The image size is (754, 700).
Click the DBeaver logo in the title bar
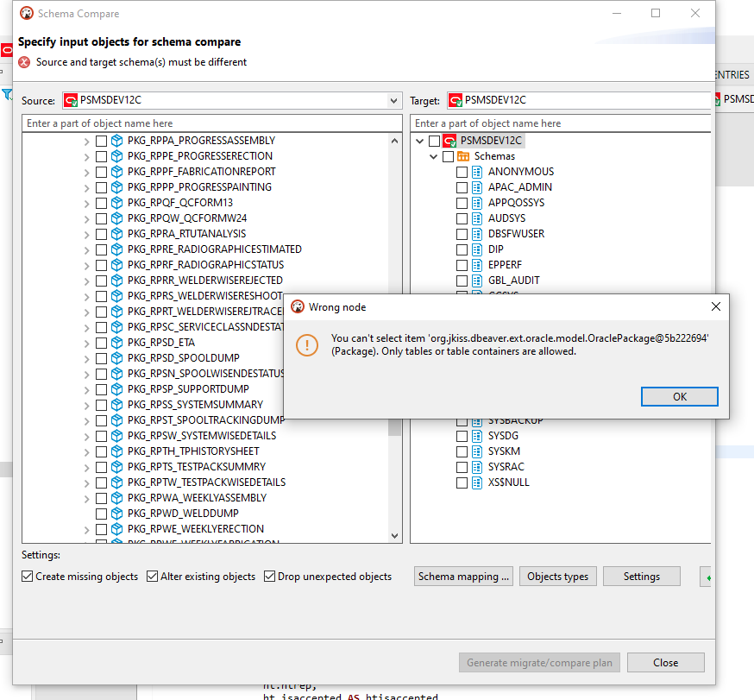(25, 13)
